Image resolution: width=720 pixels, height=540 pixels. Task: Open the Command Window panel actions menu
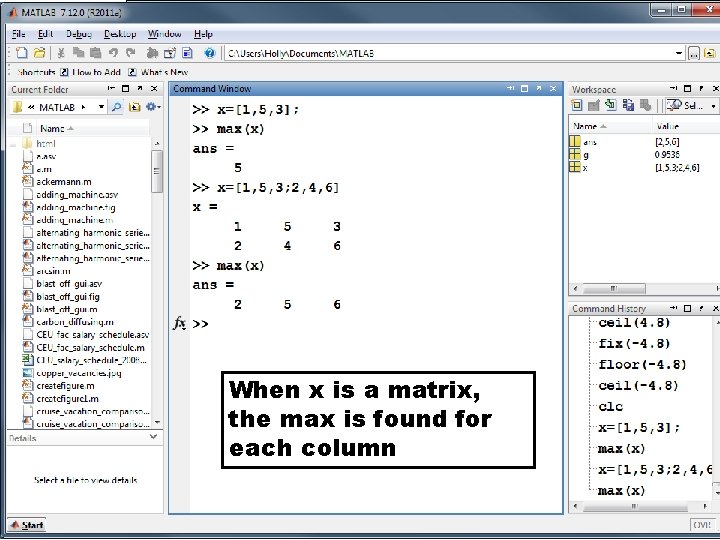pyautogui.click(x=511, y=88)
